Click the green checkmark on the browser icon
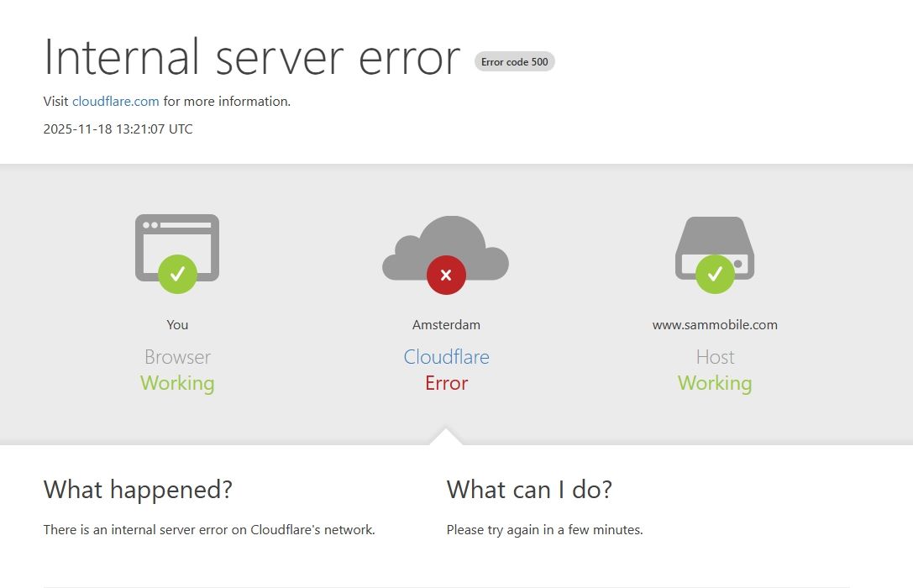913x588 pixels. point(177,274)
